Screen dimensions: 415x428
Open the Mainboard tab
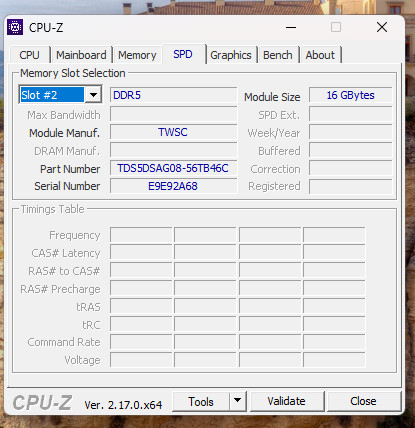click(81, 55)
